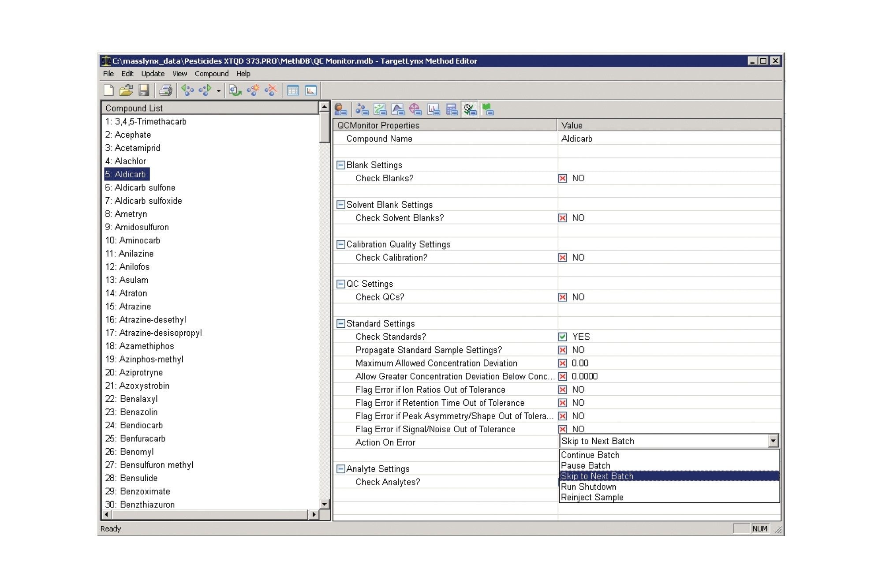Open the Compound menu
The width and height of the screenshot is (882, 588).
coord(212,74)
